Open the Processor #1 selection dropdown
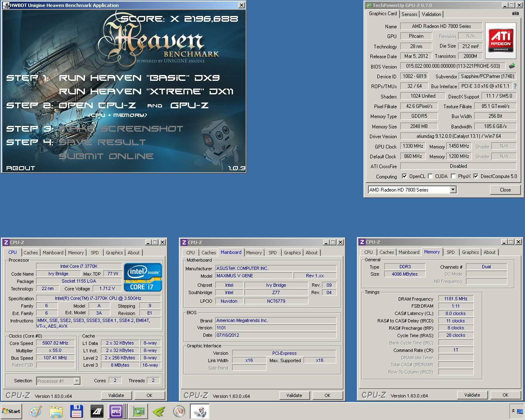The width and height of the screenshot is (525, 420). point(77,381)
